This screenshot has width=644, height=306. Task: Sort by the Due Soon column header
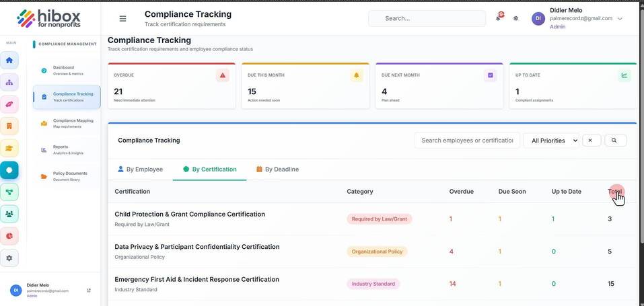(512, 192)
